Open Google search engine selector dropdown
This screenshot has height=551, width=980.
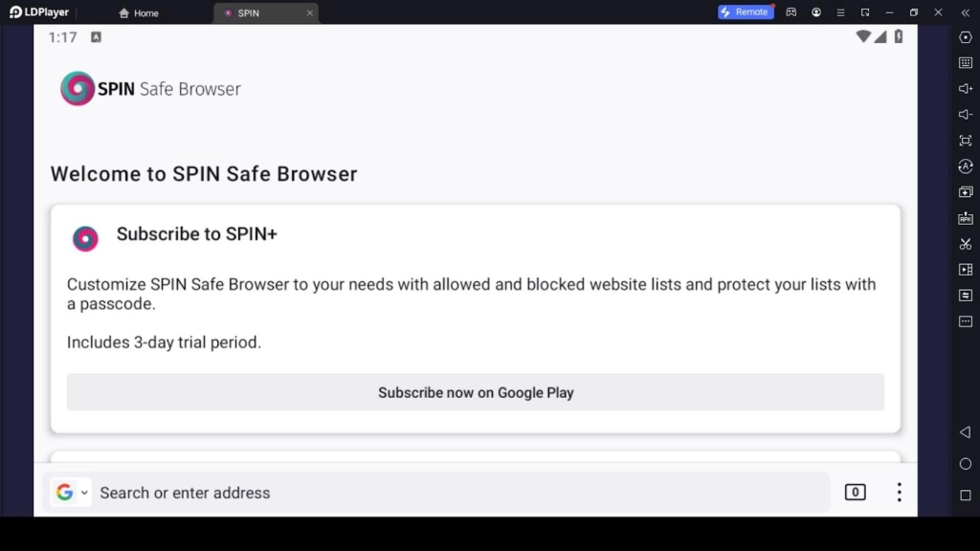coord(71,492)
